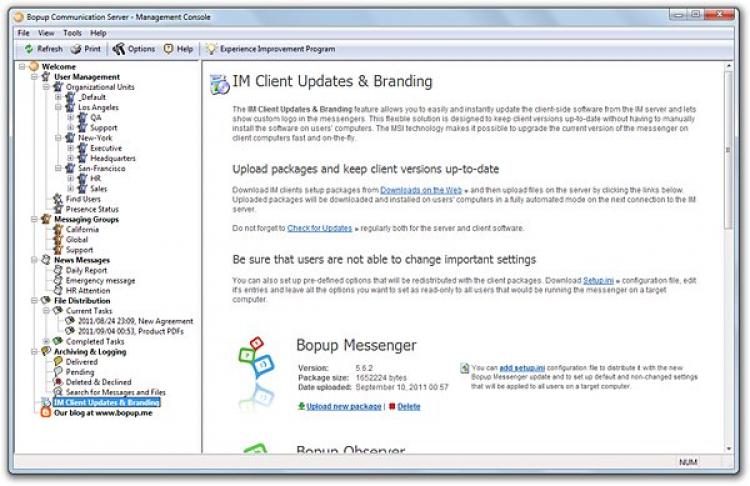Click the NUM status bar indicator
The height and width of the screenshot is (486, 750).
point(688,462)
